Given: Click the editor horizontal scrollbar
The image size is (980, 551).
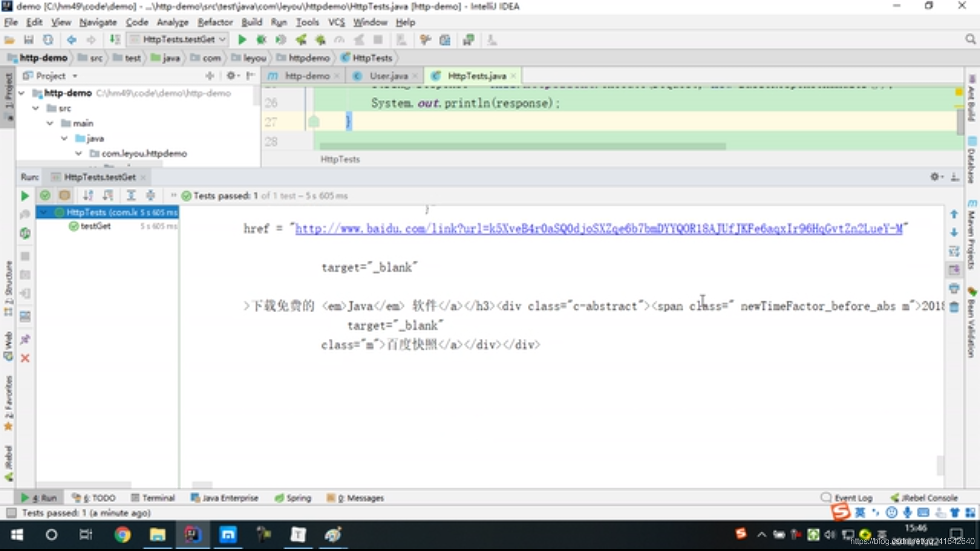Looking at the screenshot, I should tap(522, 146).
